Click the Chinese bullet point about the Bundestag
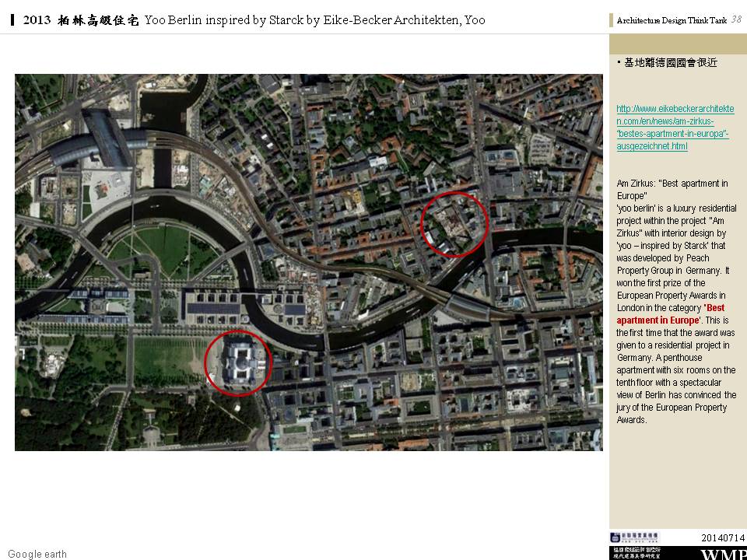The width and height of the screenshot is (747, 560). click(x=669, y=63)
